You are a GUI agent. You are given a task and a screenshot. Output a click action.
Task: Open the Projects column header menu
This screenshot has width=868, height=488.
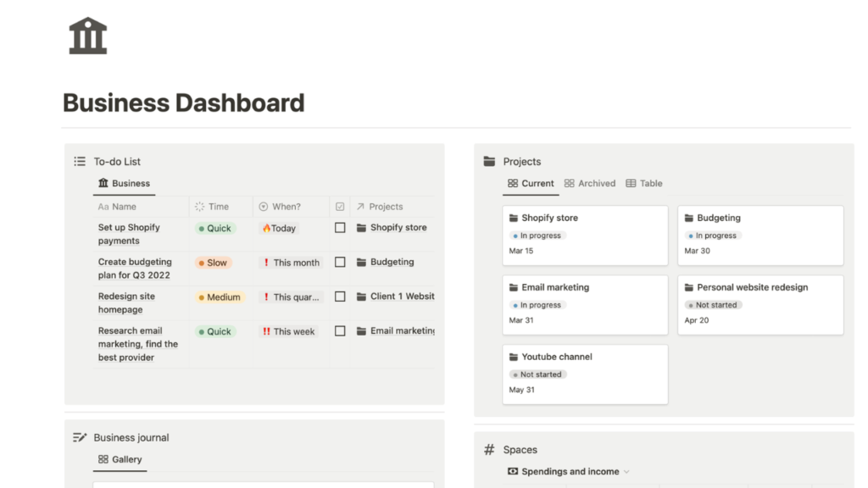[385, 207]
